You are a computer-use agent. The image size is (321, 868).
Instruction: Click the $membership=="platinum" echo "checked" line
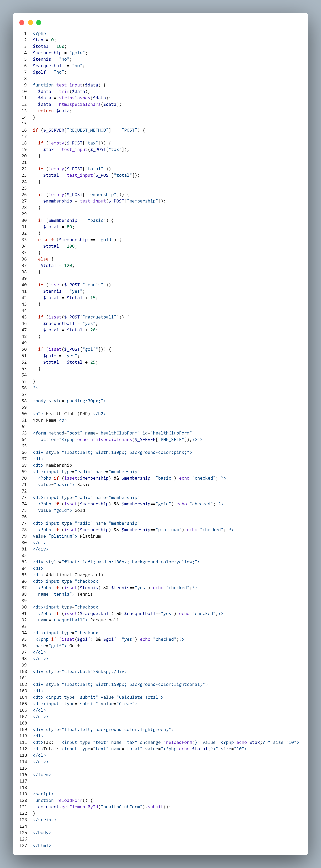[136, 530]
